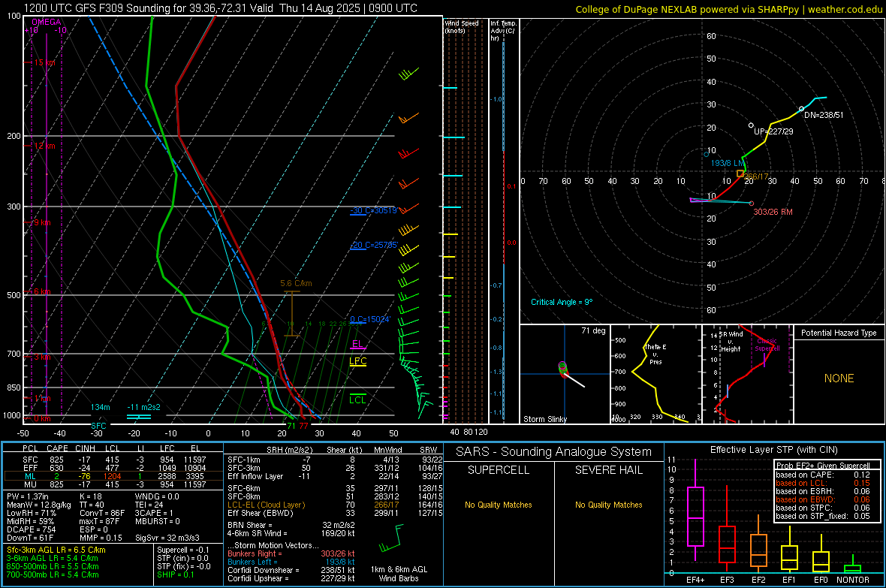
Task: Click the '-20 C=25785' level label
Action: point(373,246)
